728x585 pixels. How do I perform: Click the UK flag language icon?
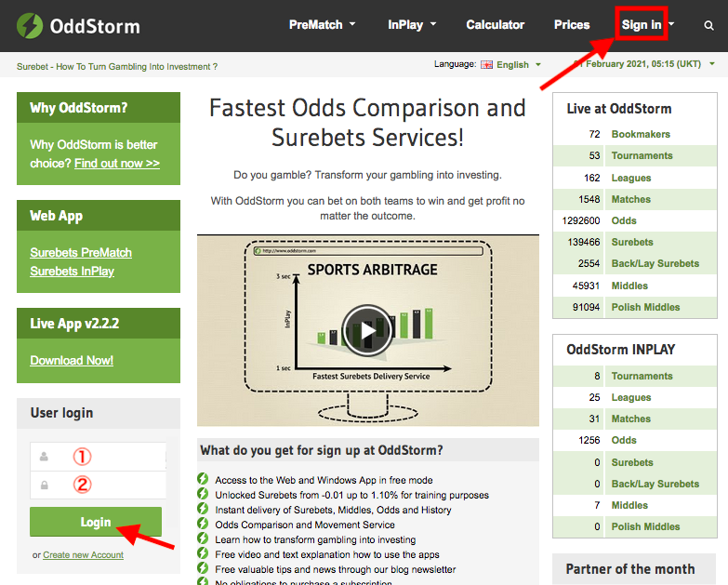pyautogui.click(x=486, y=64)
